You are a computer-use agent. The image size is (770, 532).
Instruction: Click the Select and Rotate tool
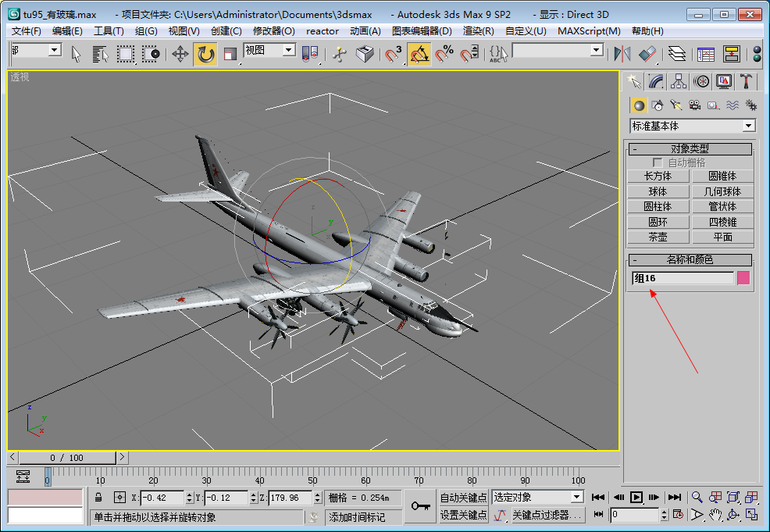[205, 54]
